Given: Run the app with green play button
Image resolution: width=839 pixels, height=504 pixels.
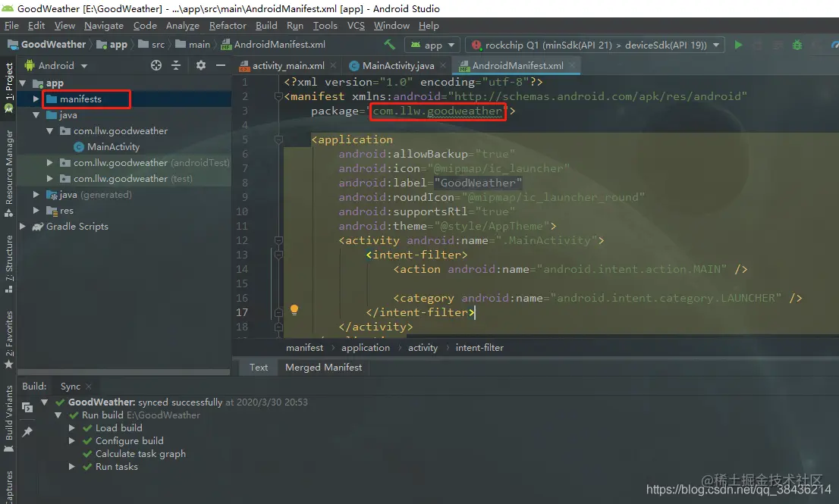Looking at the screenshot, I should (x=738, y=45).
